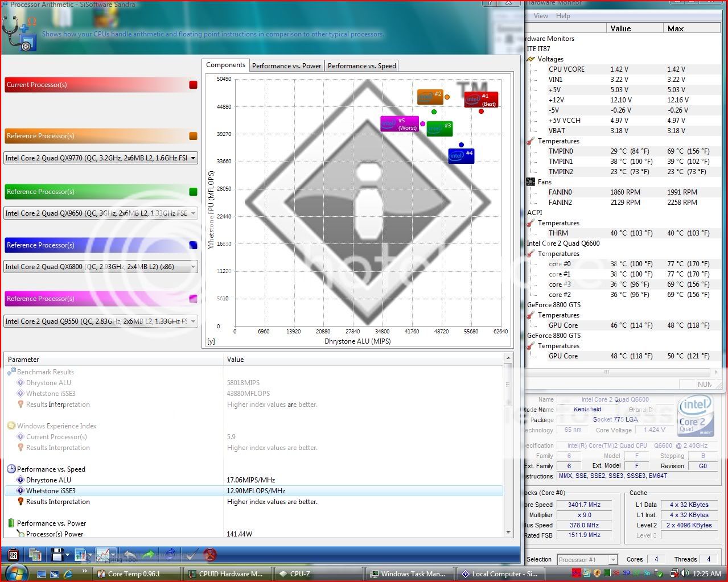Expand the quick launch overflow chevron
This screenshot has height=582, width=728.
tap(85, 571)
